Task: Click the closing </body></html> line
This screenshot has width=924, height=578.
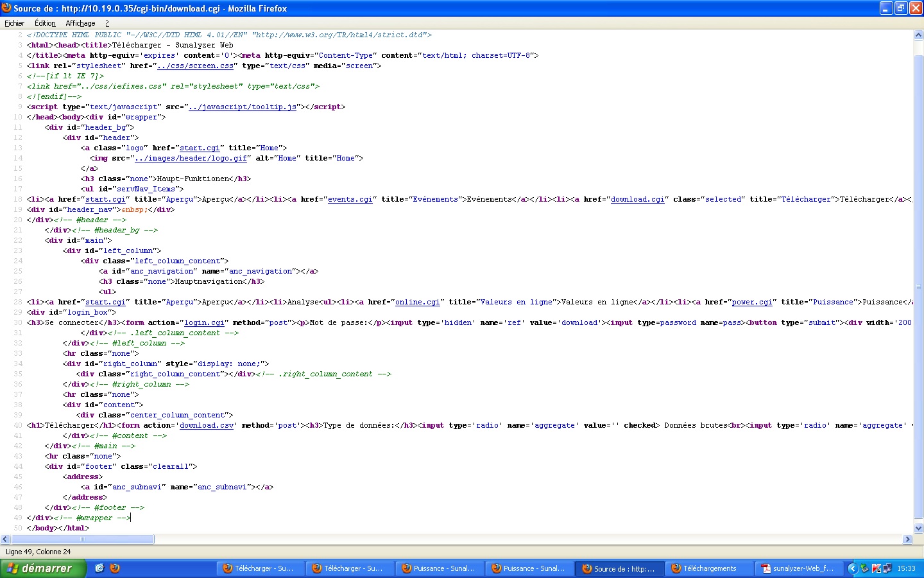Action: pos(58,528)
